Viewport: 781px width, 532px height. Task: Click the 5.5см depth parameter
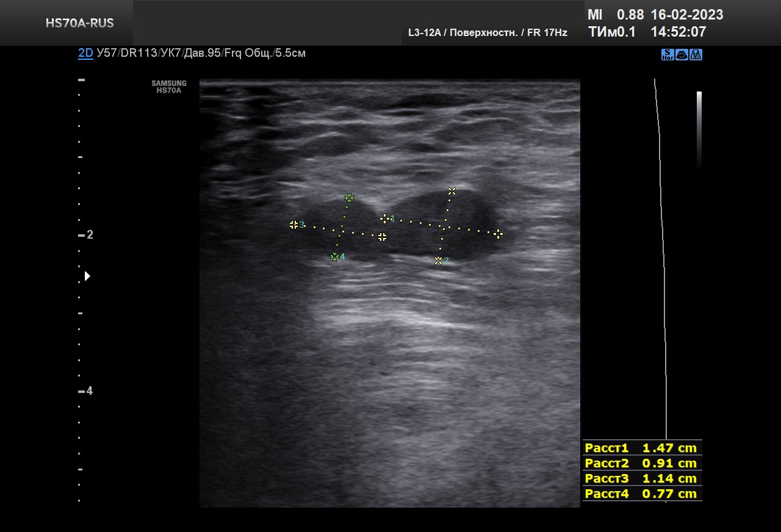[x=290, y=53]
